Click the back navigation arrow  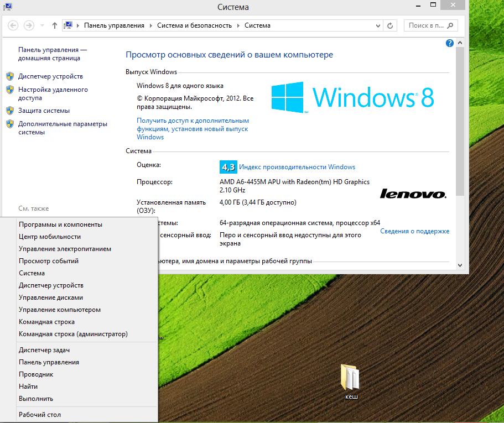13,25
